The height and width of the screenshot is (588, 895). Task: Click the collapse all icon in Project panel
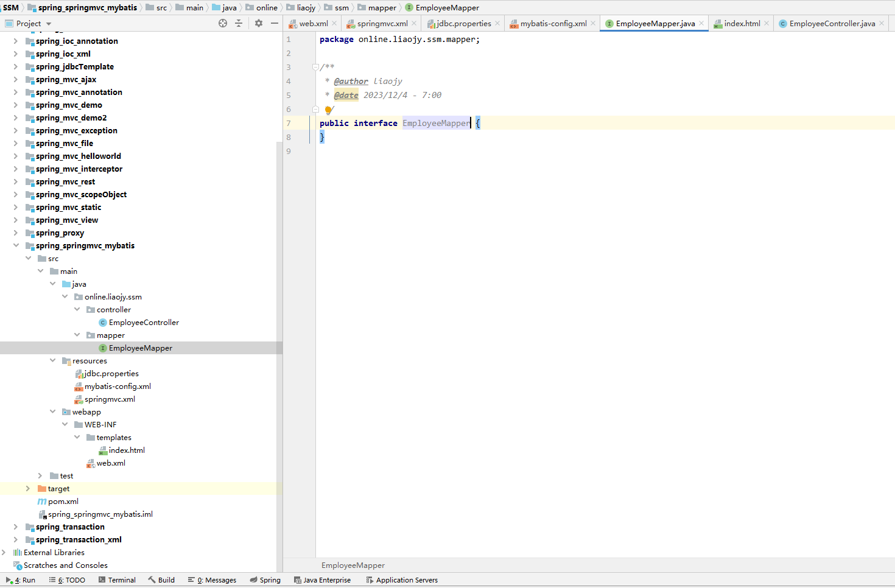239,23
